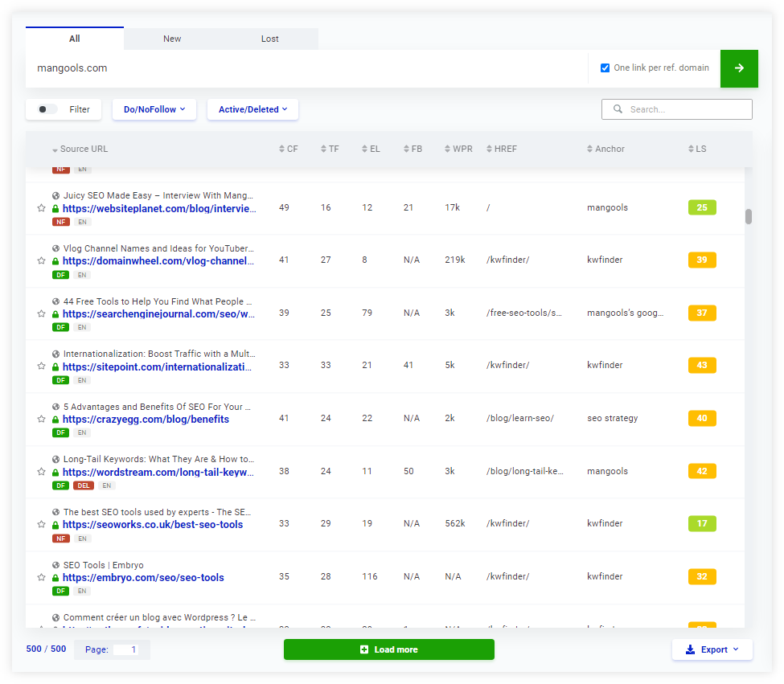784x684 pixels.
Task: Sort by WPR column
Action: point(458,149)
